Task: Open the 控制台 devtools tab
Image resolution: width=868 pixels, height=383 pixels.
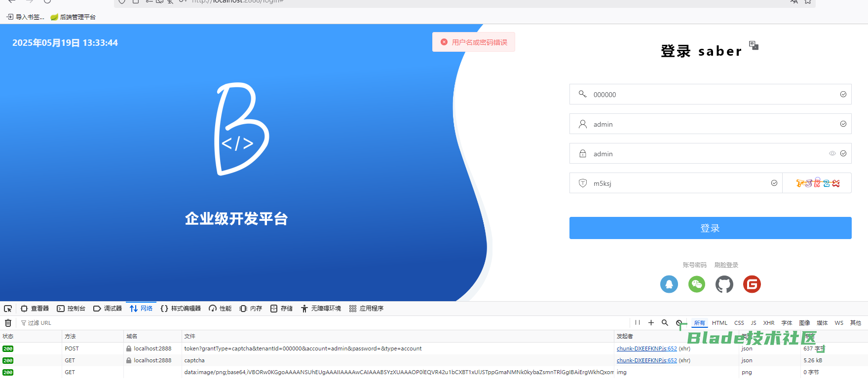Action: click(x=71, y=309)
